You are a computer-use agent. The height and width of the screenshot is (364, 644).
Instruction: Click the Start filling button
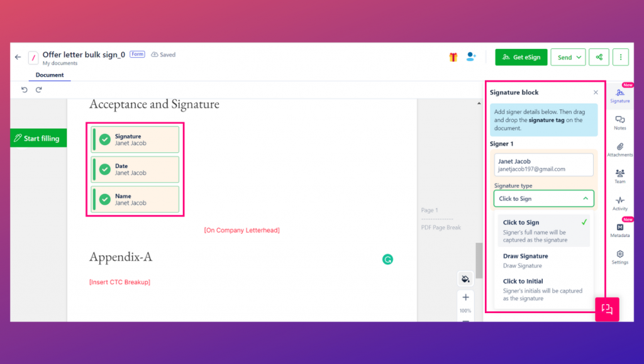click(38, 138)
